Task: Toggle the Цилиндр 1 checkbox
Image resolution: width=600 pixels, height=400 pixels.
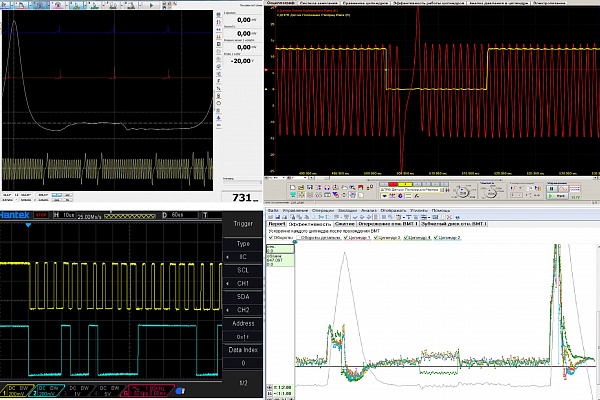Action: 345,238
